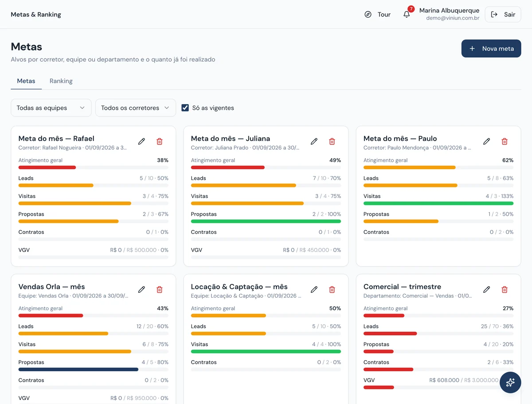The height and width of the screenshot is (404, 532).
Task: Click the 4 / 4 · 100% Visitas value
Action: (327, 344)
